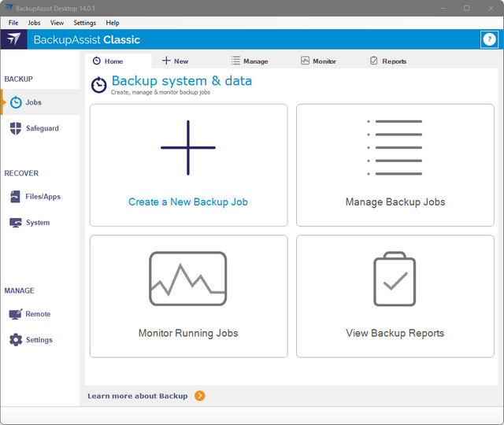Viewport: 504px width, 425px height.
Task: Click the Settings gear in sidebar
Action: [16, 340]
